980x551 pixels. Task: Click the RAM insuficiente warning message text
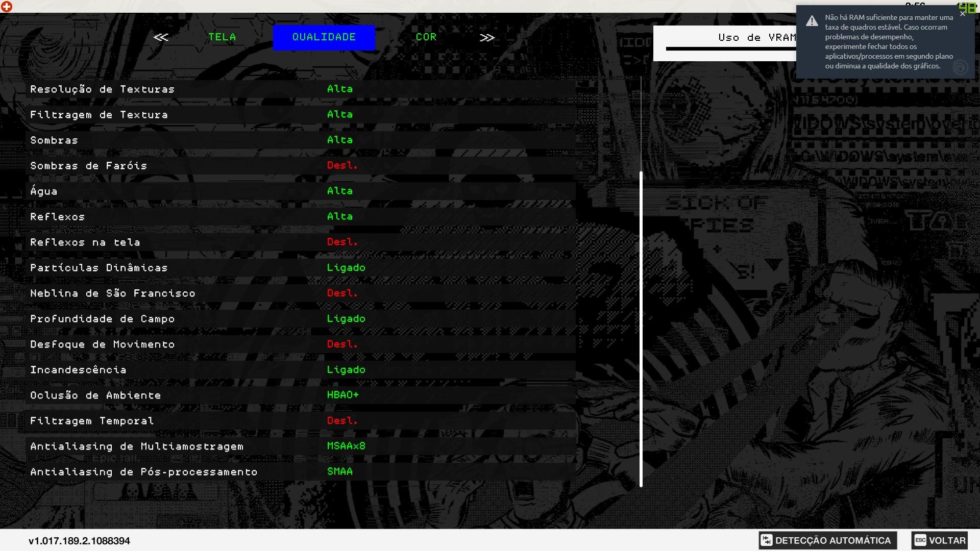[889, 41]
